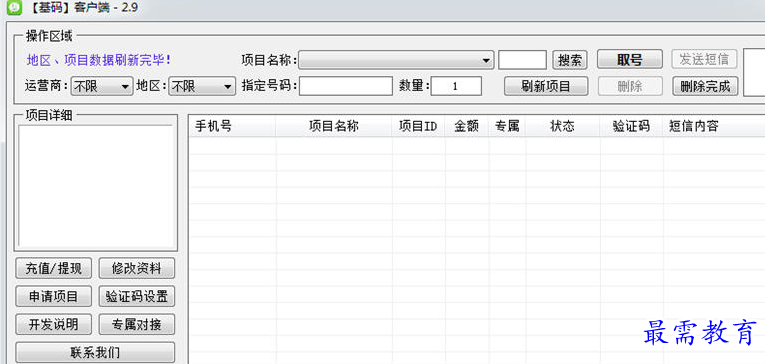Click the 发送短信 button
This screenshot has height=364, width=765.
coord(705,59)
